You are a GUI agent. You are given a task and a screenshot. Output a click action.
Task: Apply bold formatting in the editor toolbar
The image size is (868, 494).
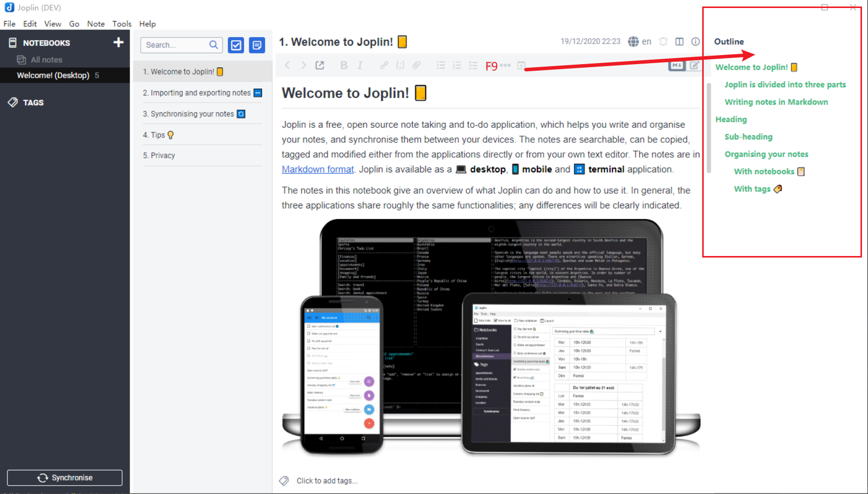click(344, 65)
